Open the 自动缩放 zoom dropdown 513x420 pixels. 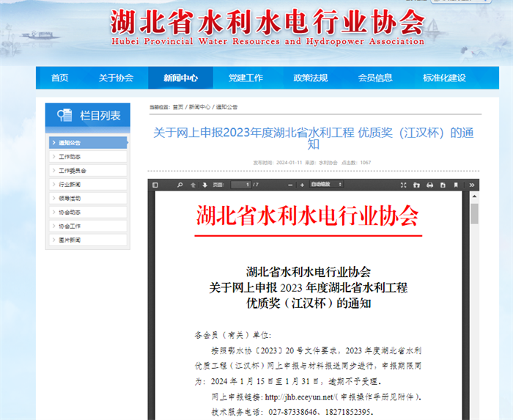click(326, 185)
